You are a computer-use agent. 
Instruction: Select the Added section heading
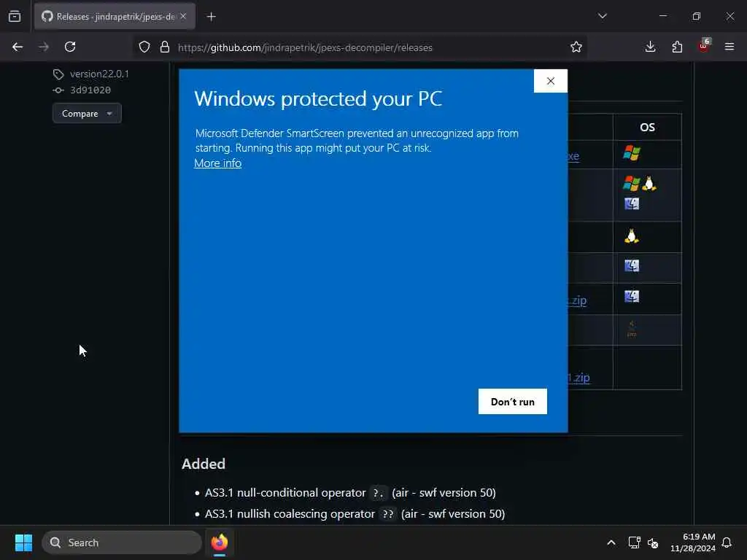point(204,464)
